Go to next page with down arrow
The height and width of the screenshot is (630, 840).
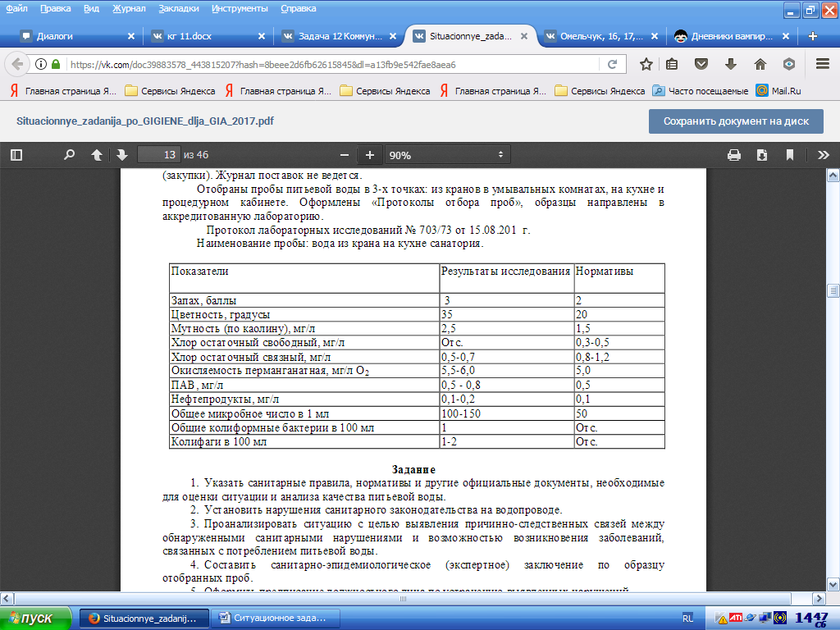[x=122, y=155]
